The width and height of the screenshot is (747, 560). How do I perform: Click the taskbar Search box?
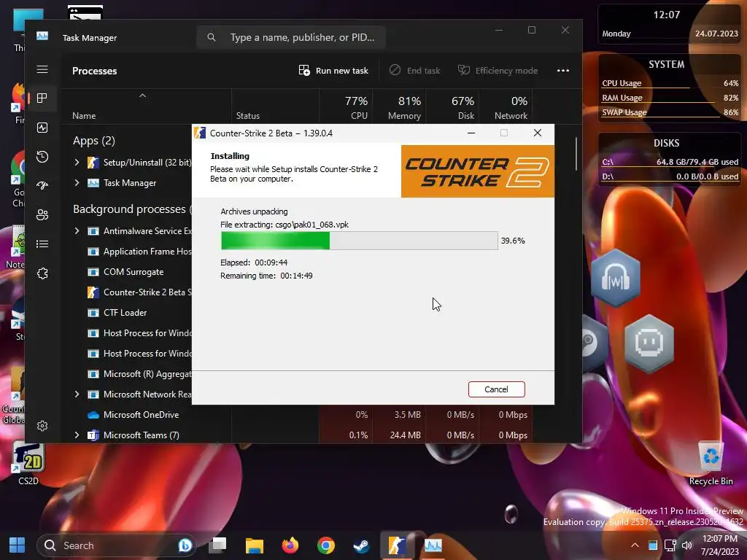tap(117, 545)
